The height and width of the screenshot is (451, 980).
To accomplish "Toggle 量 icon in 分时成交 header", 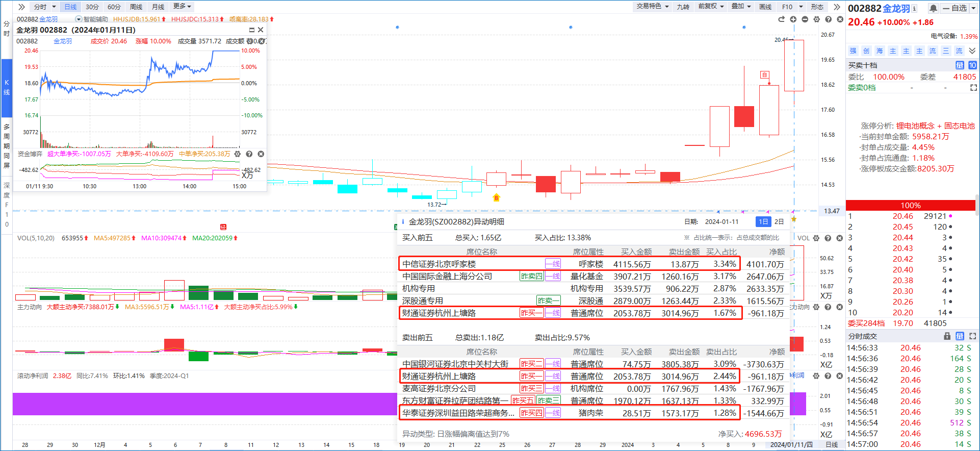I will pyautogui.click(x=960, y=336).
